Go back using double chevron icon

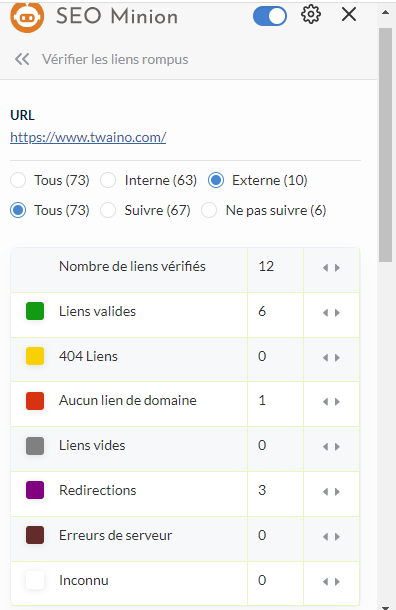point(22,59)
